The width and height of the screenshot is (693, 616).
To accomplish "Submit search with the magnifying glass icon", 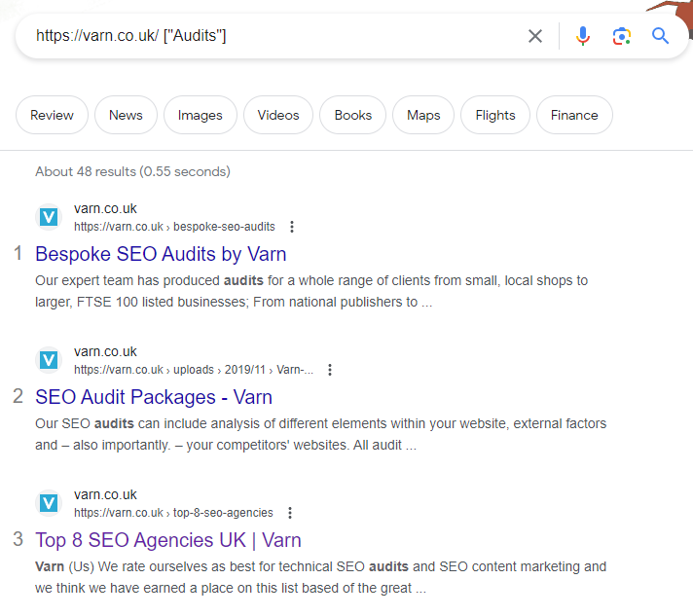I will pyautogui.click(x=660, y=36).
